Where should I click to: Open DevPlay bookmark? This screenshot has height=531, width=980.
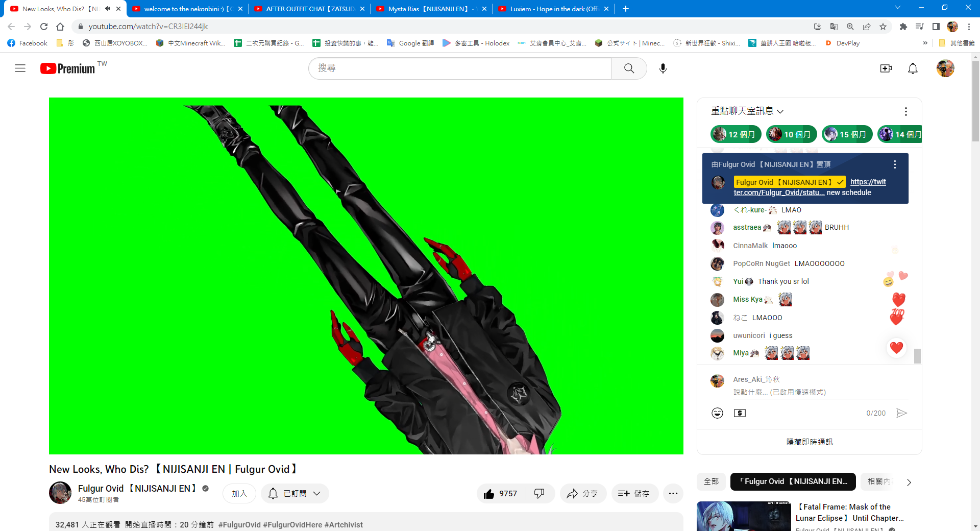[842, 43]
